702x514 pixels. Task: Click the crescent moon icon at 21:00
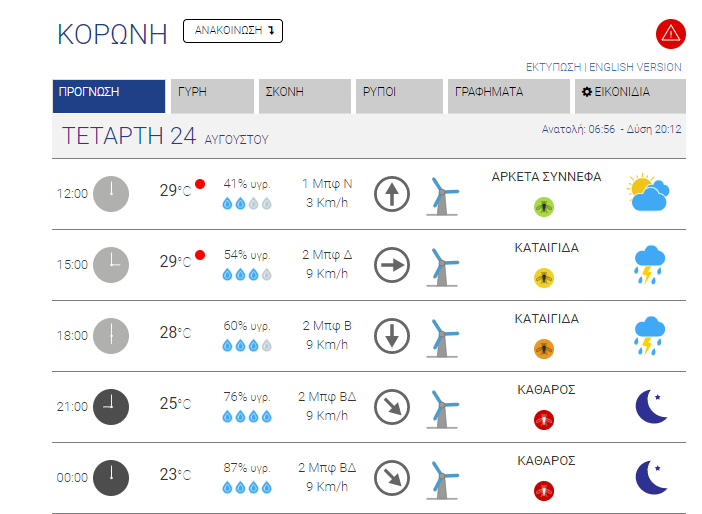(x=651, y=407)
